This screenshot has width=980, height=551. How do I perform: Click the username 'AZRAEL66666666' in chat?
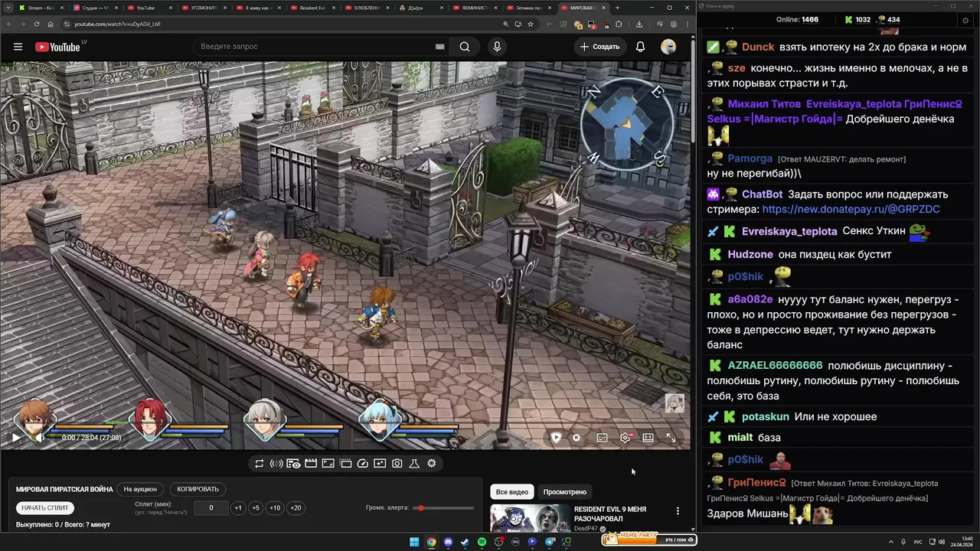pyautogui.click(x=775, y=366)
